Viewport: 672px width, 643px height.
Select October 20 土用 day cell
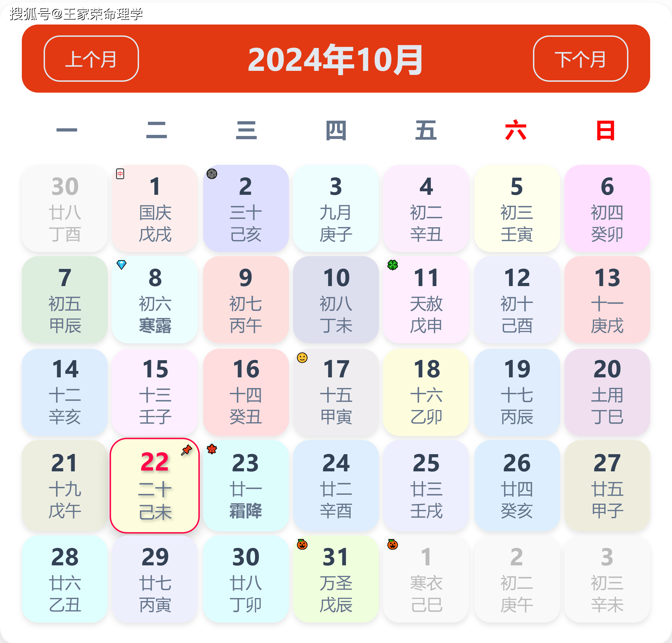click(607, 392)
